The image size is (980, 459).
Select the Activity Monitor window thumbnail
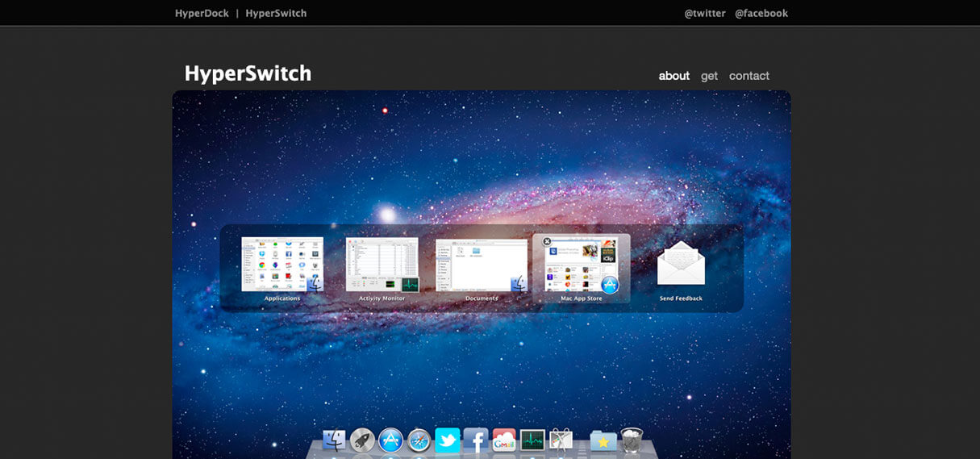382,264
